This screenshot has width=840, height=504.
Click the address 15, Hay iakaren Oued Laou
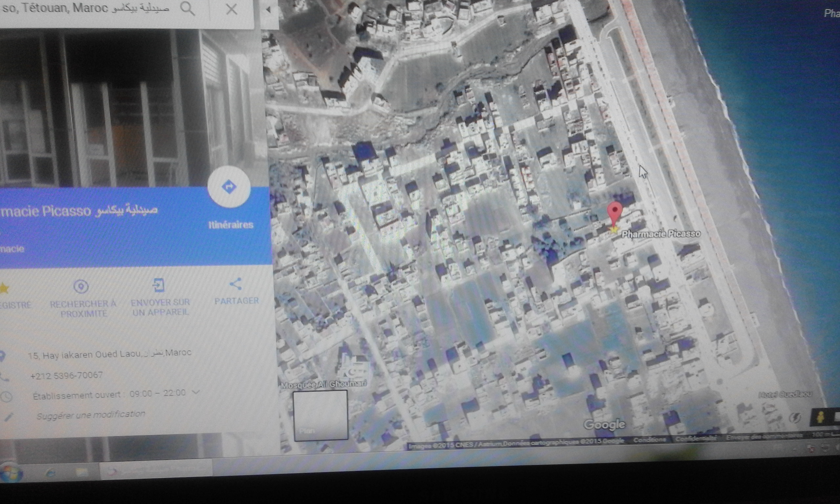[109, 354]
